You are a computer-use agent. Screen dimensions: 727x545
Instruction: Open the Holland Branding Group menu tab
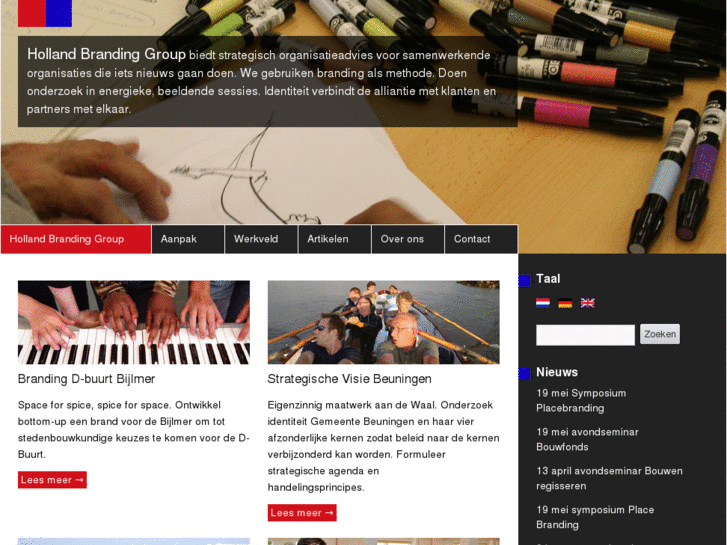(x=76, y=239)
